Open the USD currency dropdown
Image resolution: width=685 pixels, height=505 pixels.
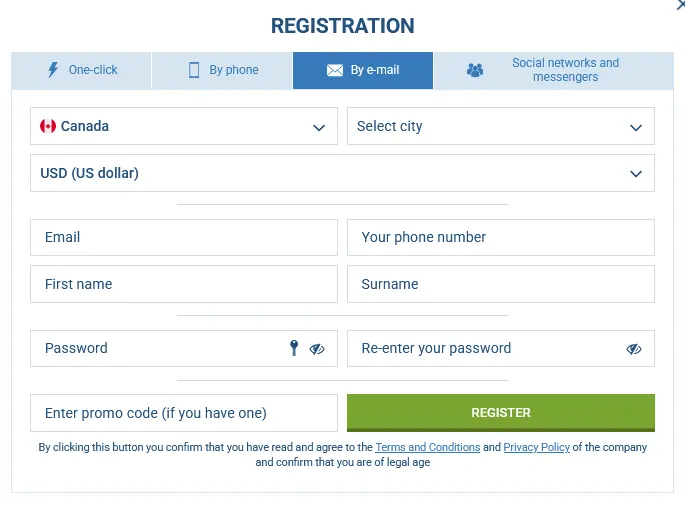tap(635, 173)
